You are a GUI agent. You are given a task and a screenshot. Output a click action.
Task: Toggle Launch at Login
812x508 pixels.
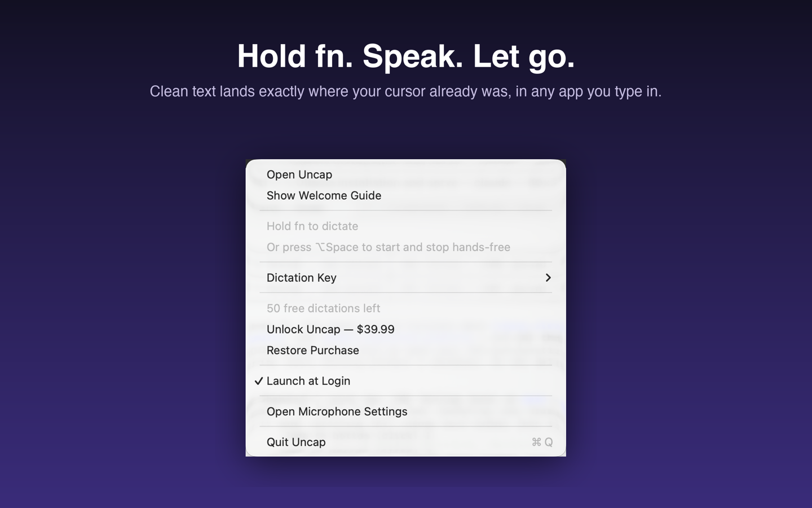pos(405,381)
